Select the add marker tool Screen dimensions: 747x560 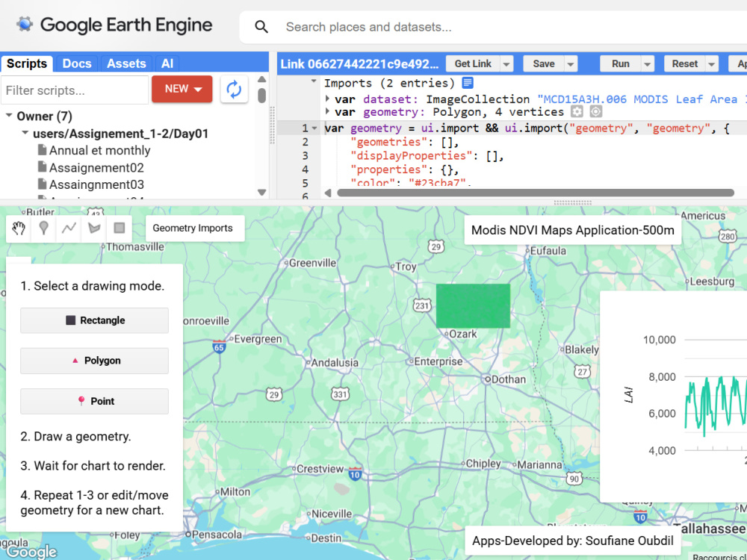44,228
